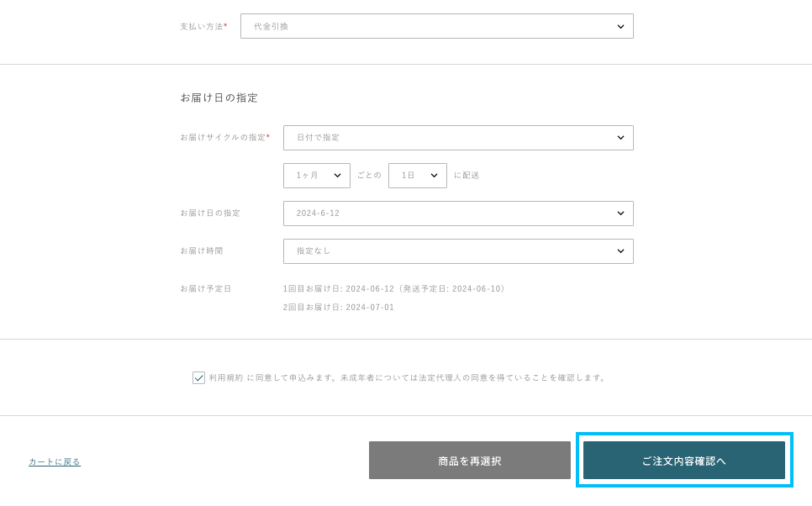812x506 pixels.
Task: Click chevron arrow in 日付で指定 dropdown
Action: pyautogui.click(x=620, y=138)
